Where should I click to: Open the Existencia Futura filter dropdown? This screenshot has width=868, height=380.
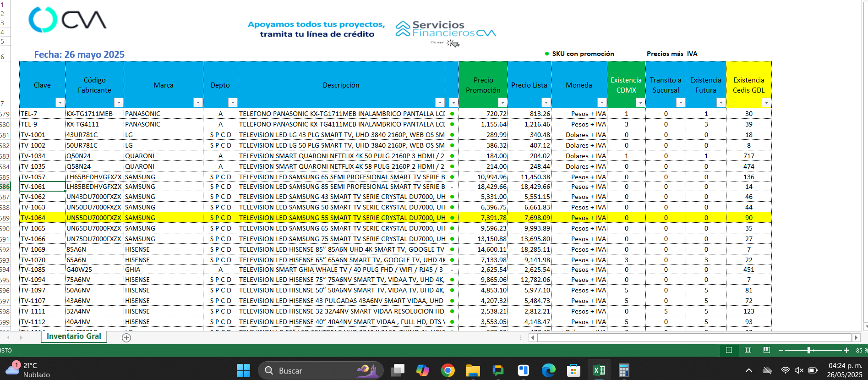tap(721, 102)
